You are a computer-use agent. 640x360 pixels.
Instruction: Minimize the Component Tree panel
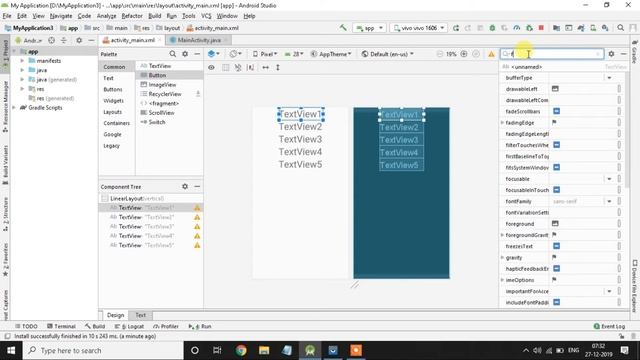[197, 186]
